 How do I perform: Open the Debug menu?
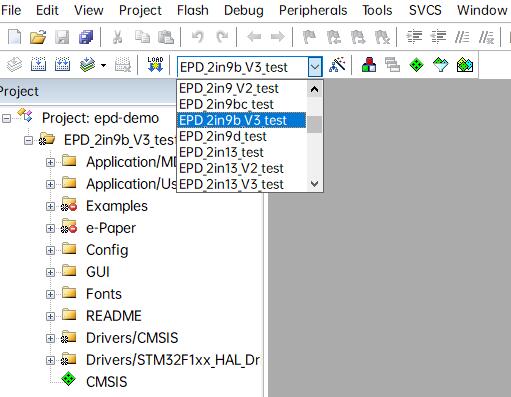point(244,10)
